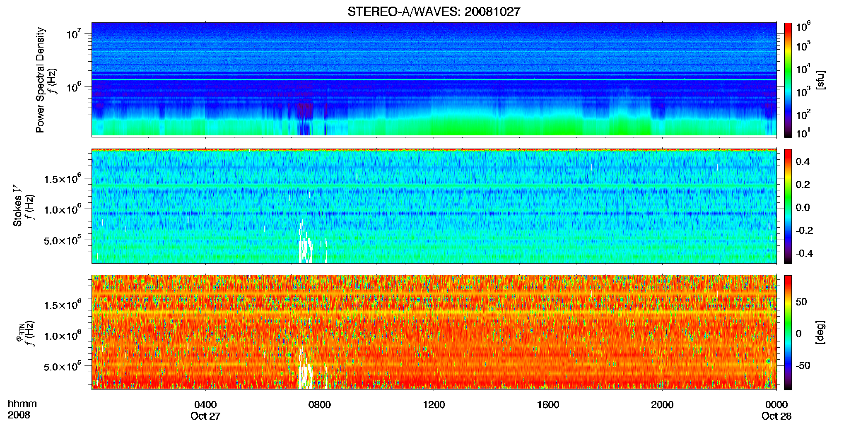Select the Stokes V axis label
Viewport: 868px width, 447px height.
coord(18,205)
